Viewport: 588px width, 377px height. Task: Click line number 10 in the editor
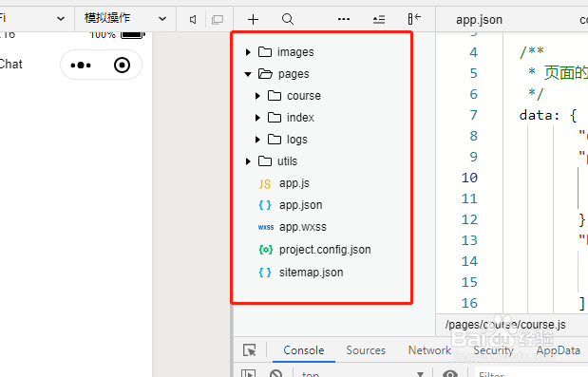[x=469, y=178]
